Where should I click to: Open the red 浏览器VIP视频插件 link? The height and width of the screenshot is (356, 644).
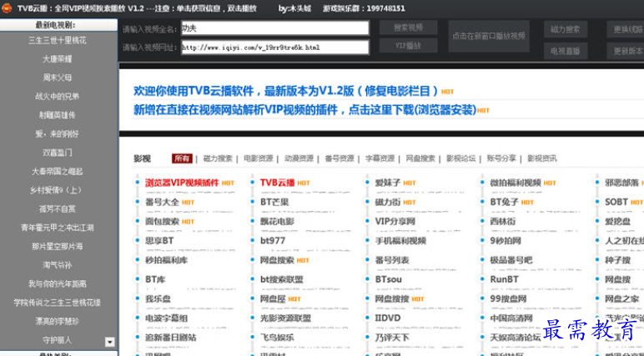[182, 183]
